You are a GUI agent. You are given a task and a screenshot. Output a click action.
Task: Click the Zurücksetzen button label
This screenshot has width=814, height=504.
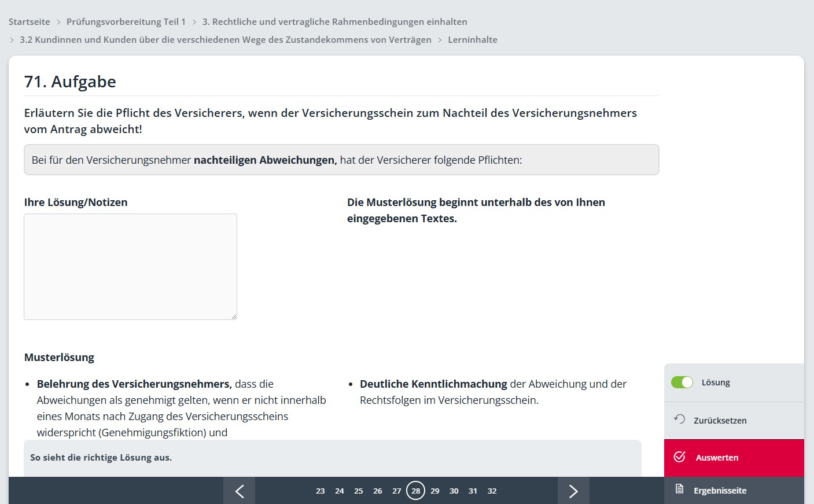[x=720, y=421]
